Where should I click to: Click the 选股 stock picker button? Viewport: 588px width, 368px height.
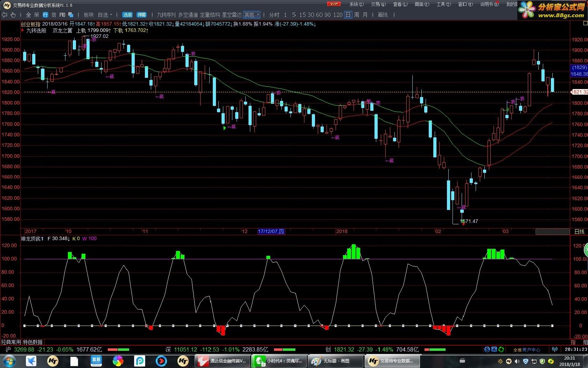[127, 15]
